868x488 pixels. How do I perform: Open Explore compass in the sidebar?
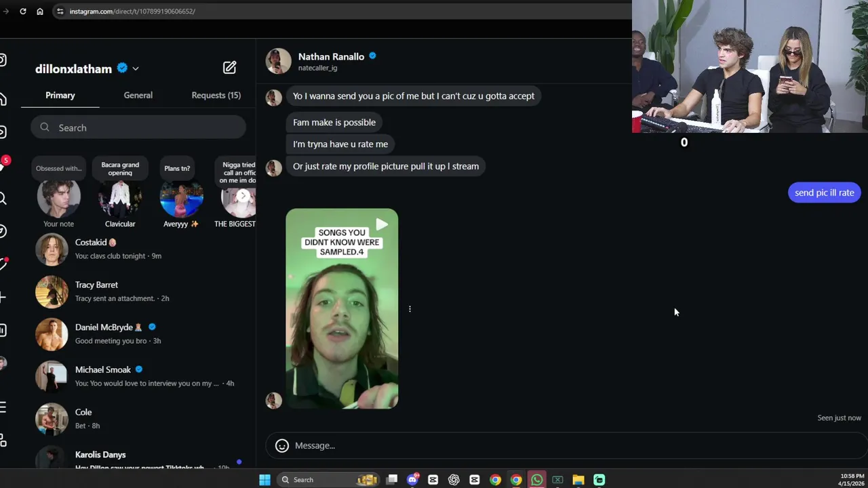coord(3,231)
